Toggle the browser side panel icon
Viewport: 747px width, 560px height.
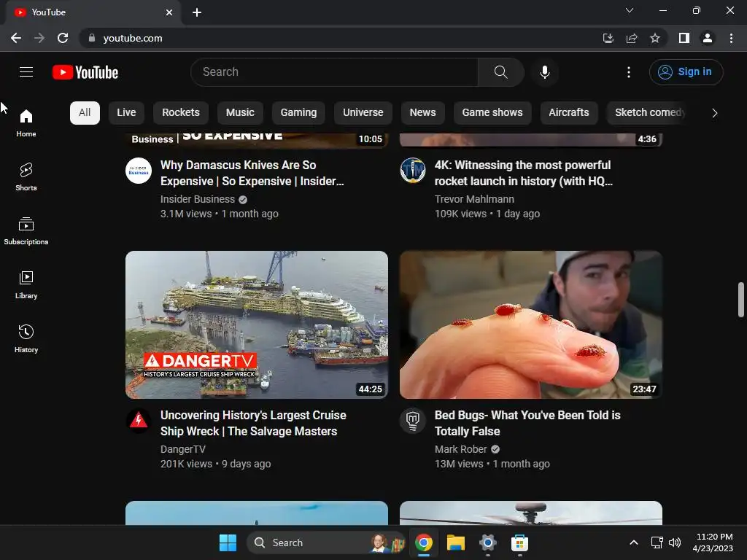pos(684,38)
